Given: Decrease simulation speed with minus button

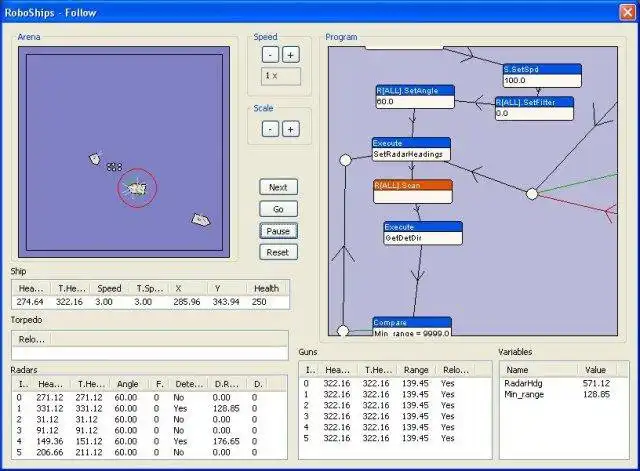Looking at the screenshot, I should tap(270, 55).
